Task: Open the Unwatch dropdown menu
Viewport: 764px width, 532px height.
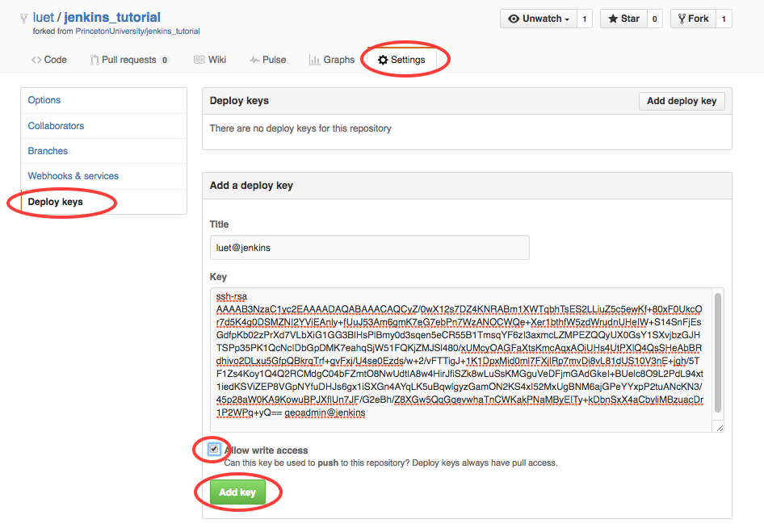Action: pos(539,19)
